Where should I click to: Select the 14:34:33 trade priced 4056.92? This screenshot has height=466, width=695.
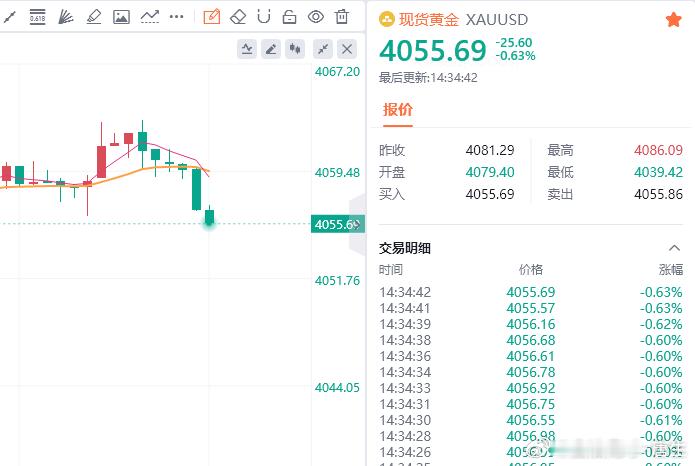(531, 388)
